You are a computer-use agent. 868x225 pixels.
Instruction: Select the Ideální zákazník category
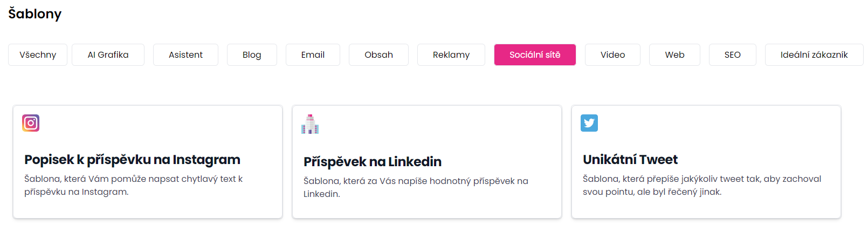coord(814,54)
